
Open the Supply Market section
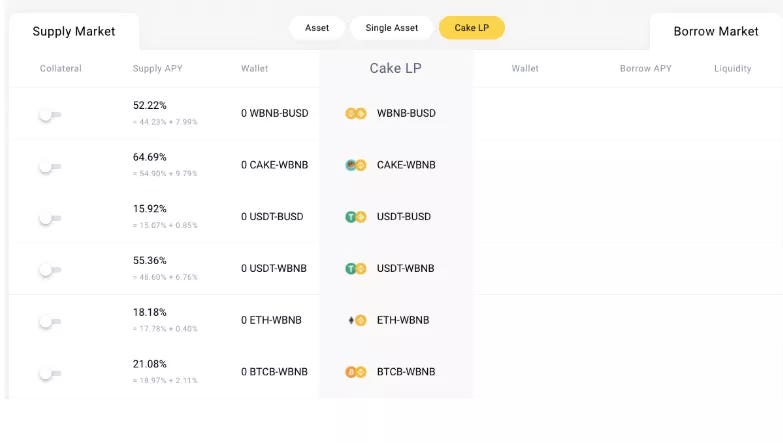[74, 31]
